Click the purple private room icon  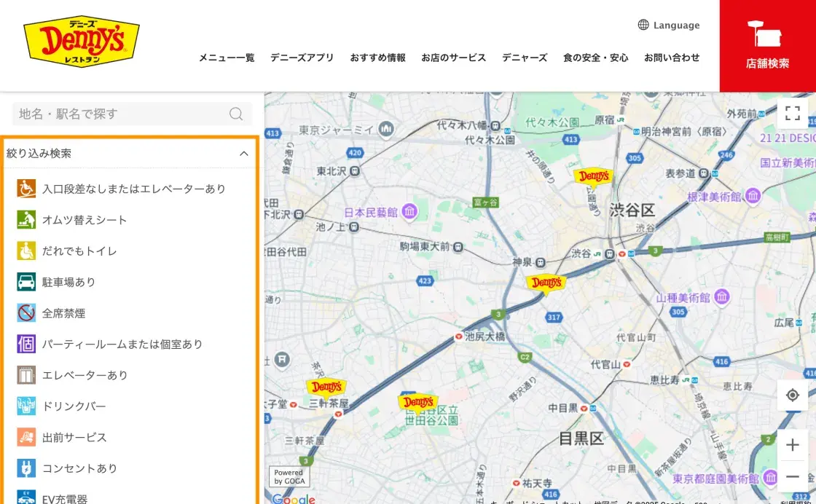coord(26,344)
